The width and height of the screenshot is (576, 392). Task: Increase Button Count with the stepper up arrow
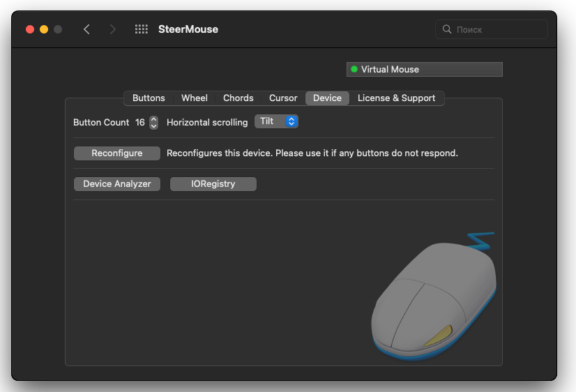pos(153,119)
